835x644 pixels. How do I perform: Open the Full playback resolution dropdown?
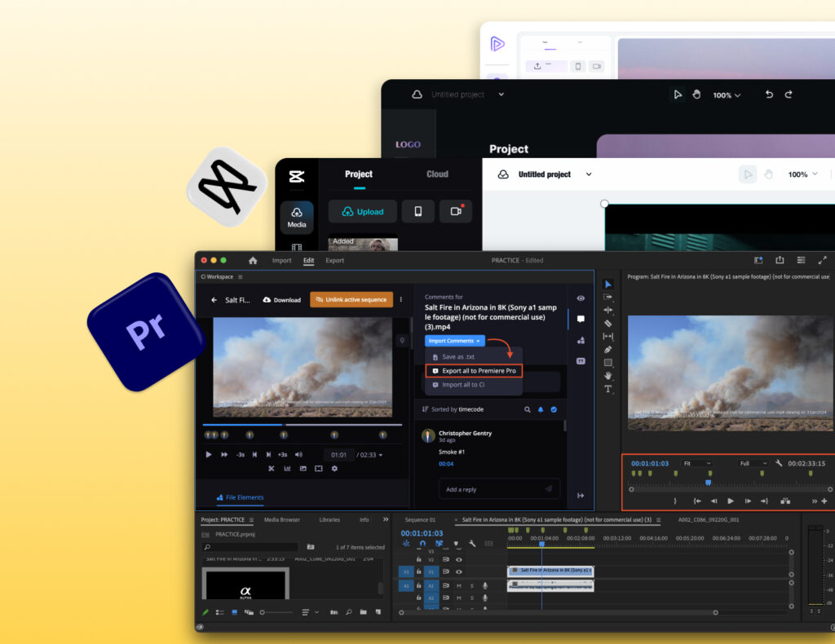[x=753, y=463]
